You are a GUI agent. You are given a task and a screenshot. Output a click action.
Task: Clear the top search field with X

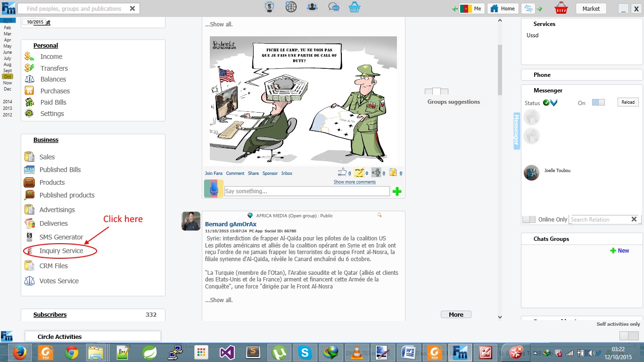pyautogui.click(x=132, y=8)
